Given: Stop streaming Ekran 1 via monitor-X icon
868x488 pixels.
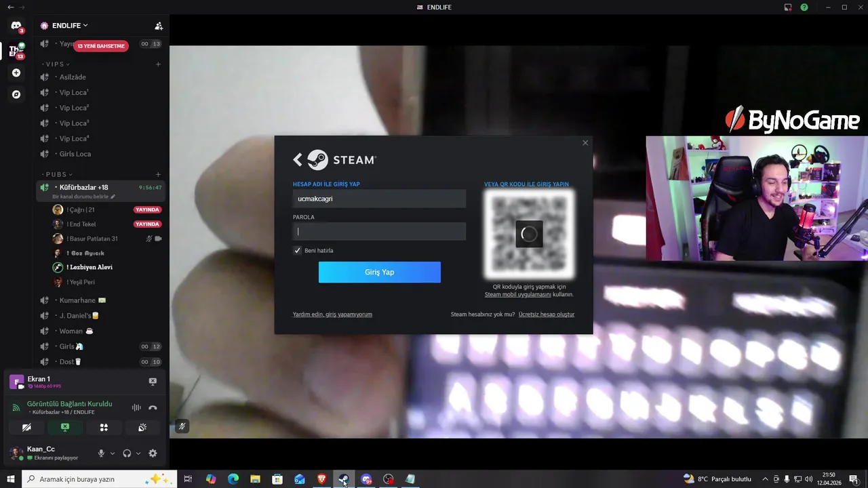Looking at the screenshot, I should click(x=153, y=382).
